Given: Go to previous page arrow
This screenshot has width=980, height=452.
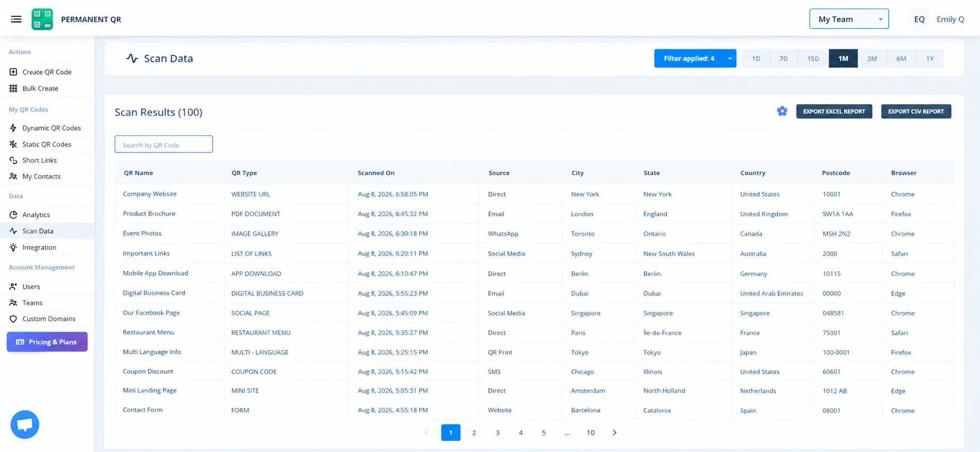Looking at the screenshot, I should 427,432.
